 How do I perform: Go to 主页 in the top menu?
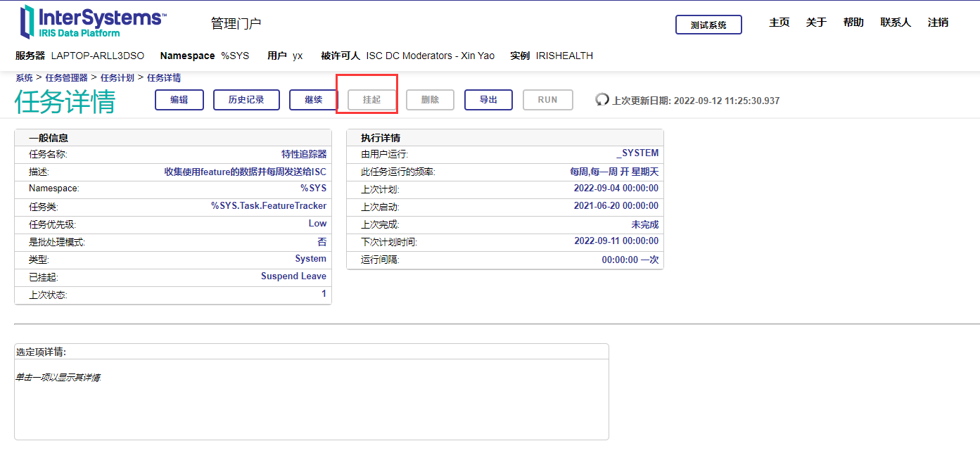tap(779, 23)
